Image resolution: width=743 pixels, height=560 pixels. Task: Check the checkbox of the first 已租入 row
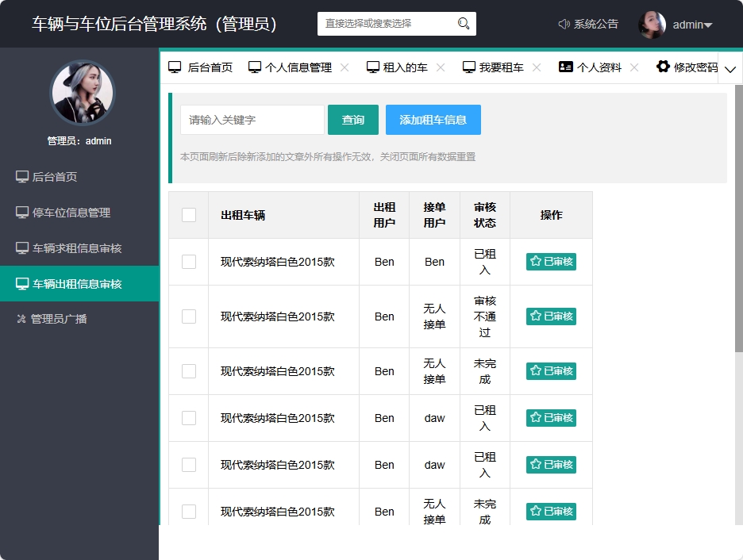188,261
